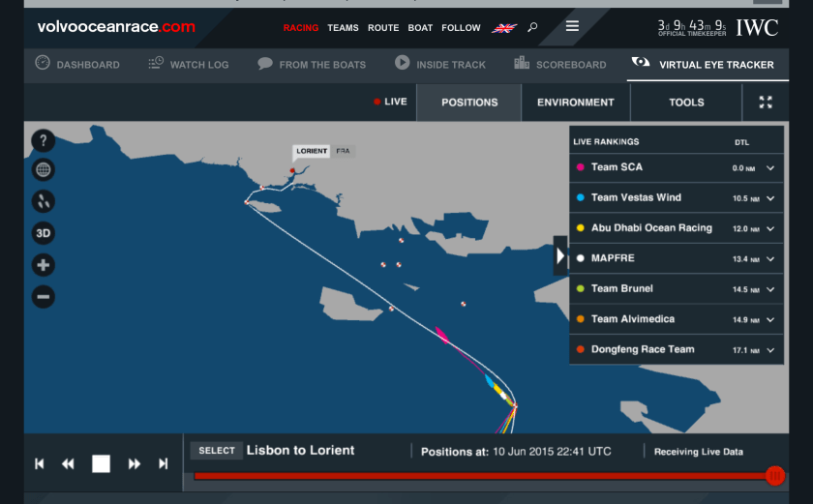This screenshot has height=504, width=813.
Task: Stop playback with the square button
Action: pyautogui.click(x=101, y=463)
